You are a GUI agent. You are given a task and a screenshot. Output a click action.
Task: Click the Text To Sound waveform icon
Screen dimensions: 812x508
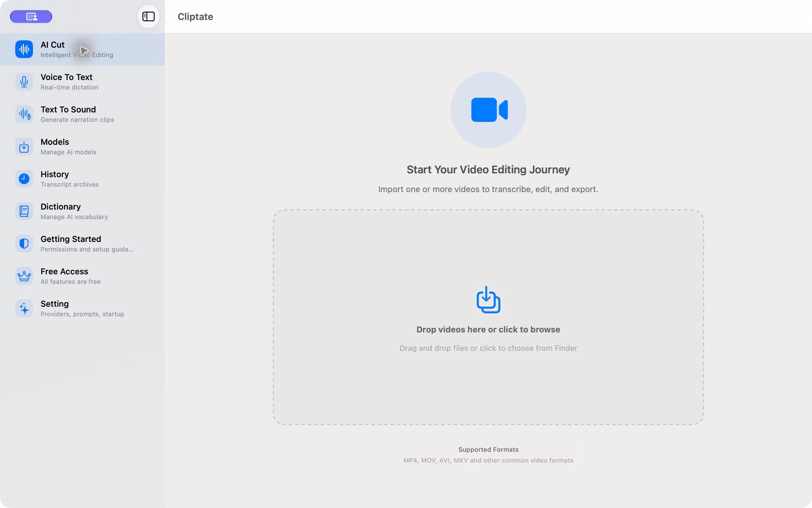pos(24,114)
